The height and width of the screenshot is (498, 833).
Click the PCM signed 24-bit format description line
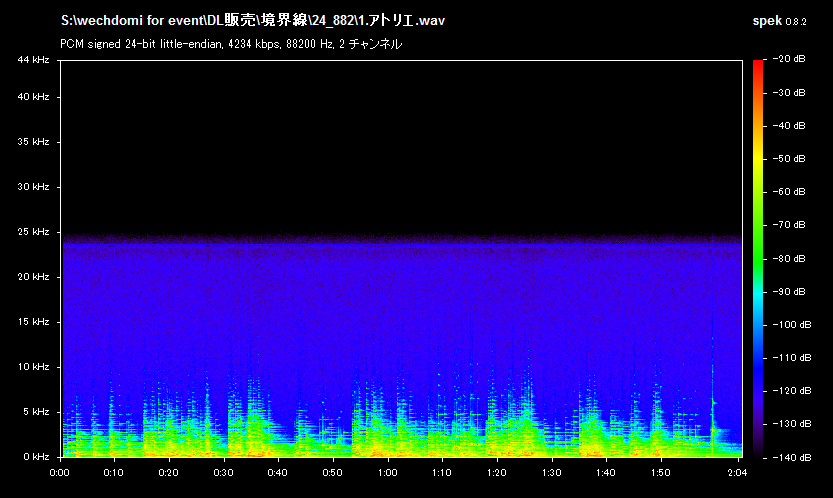coord(231,44)
